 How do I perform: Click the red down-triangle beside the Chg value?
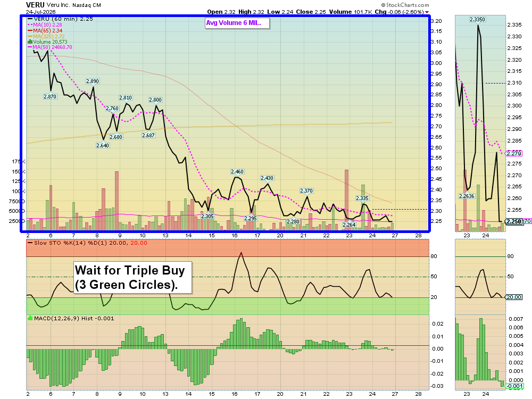pos(427,12)
